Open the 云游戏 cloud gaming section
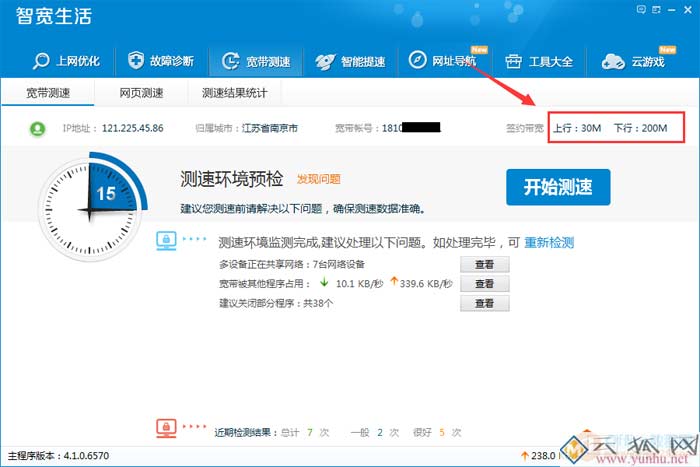The height and width of the screenshot is (467, 700). point(633,61)
